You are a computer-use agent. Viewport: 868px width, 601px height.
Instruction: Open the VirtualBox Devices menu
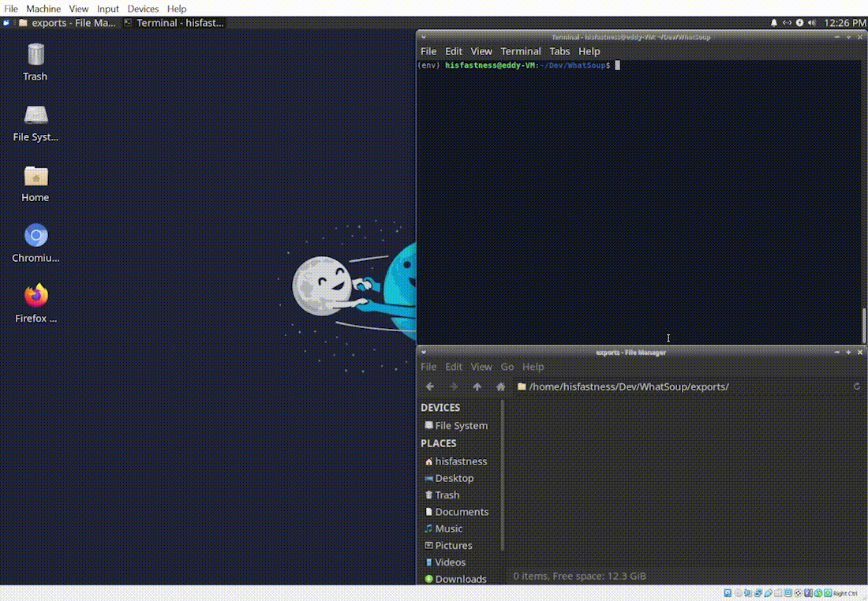[143, 9]
